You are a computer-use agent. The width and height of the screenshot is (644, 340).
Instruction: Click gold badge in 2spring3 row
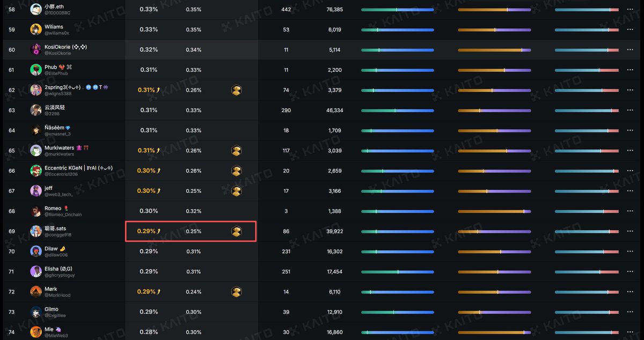(236, 90)
